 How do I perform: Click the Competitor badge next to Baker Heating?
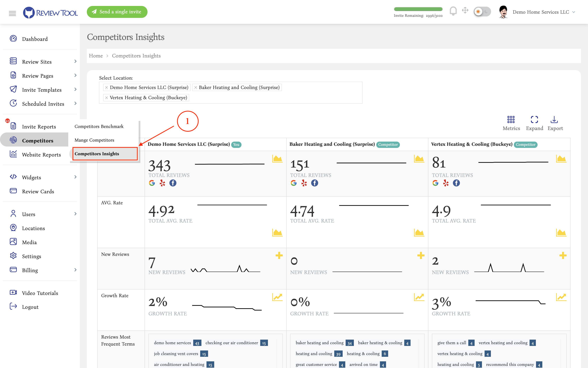click(388, 145)
